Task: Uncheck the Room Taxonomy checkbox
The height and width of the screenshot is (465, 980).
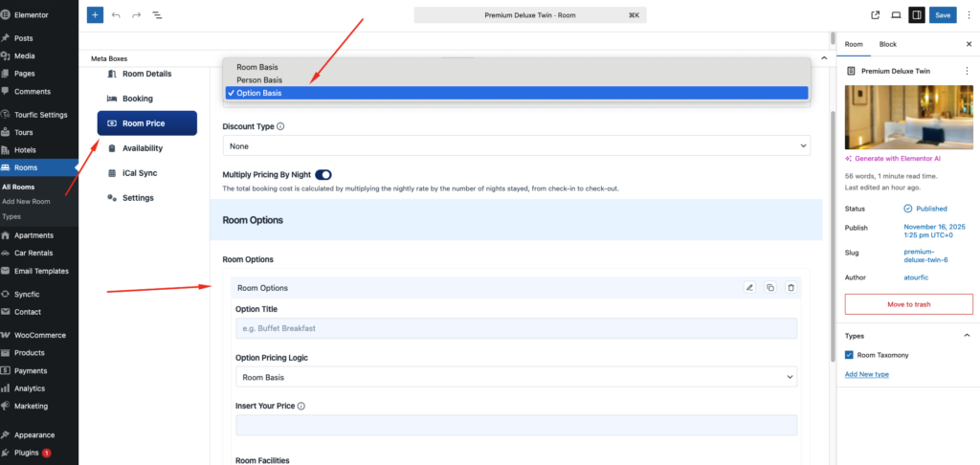Action: [x=850, y=355]
